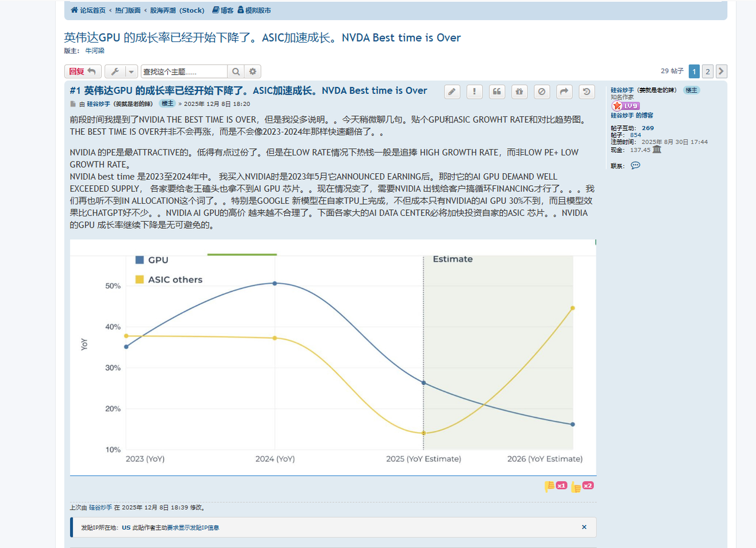
Task: Go to page 2 of thread
Action: tap(708, 72)
